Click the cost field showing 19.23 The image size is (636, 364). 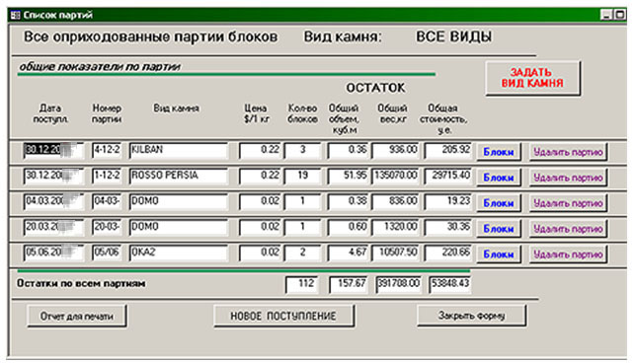447,201
